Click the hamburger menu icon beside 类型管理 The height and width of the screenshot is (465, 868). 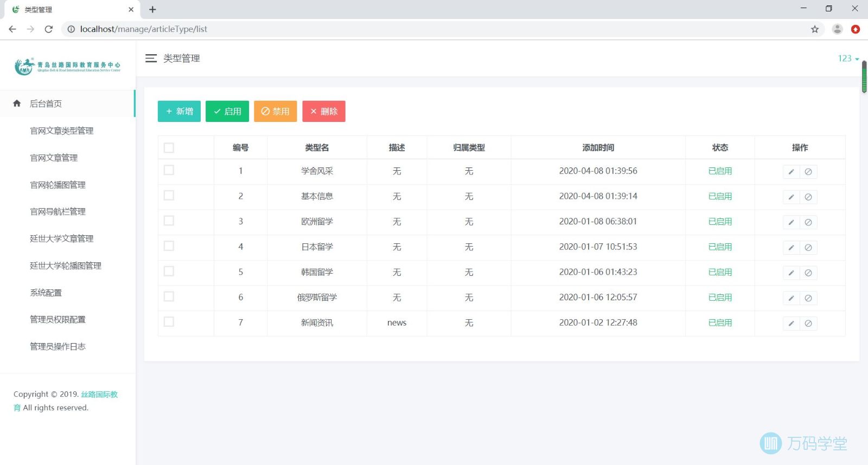pyautogui.click(x=151, y=58)
